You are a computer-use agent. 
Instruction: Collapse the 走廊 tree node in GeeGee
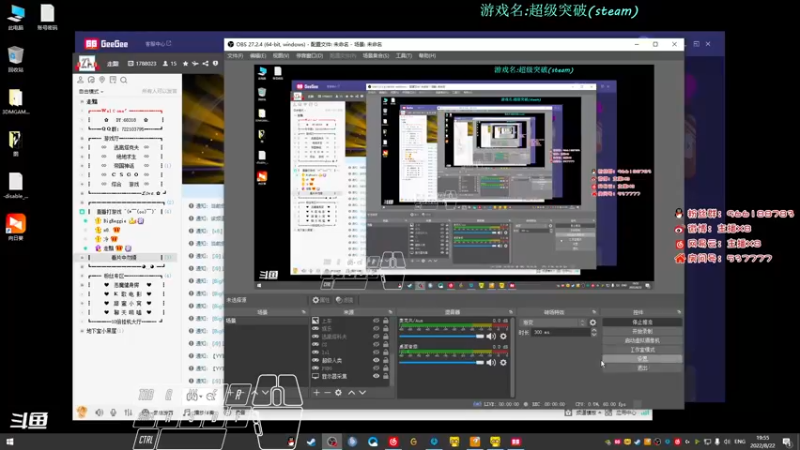82,102
